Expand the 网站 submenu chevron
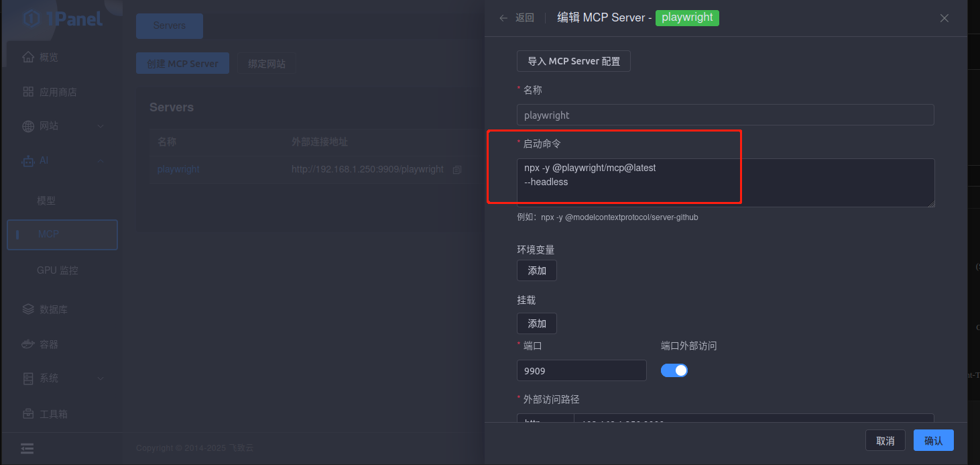 tap(101, 126)
